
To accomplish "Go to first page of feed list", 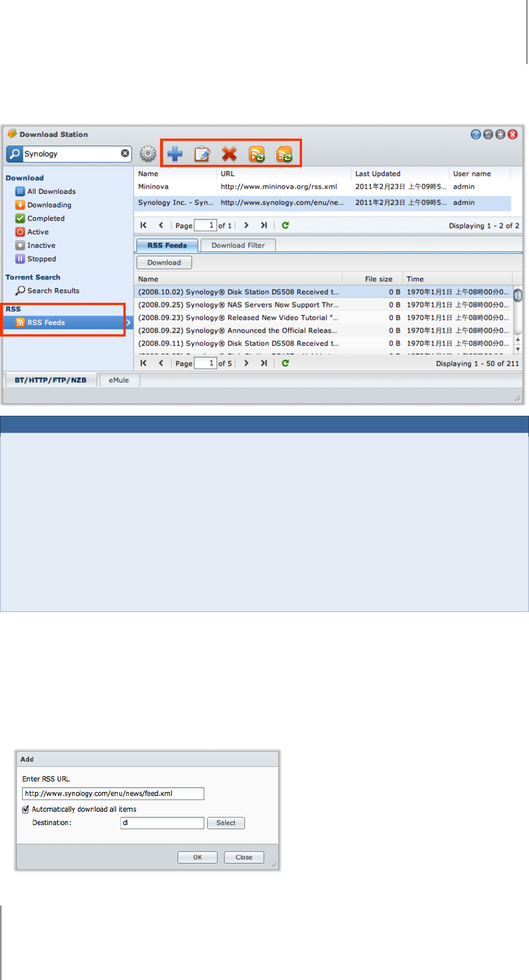I will point(143,225).
